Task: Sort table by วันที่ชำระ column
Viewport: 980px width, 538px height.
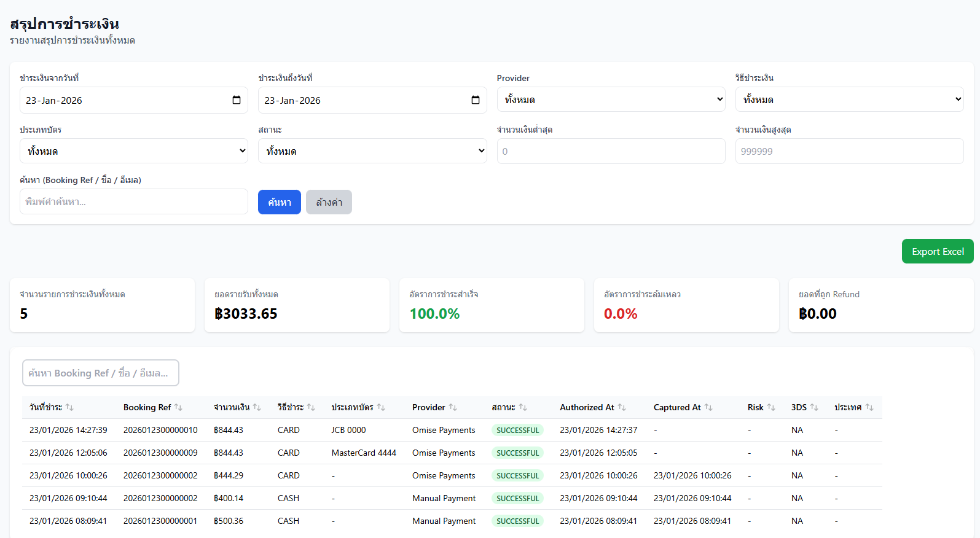Action: pos(52,407)
